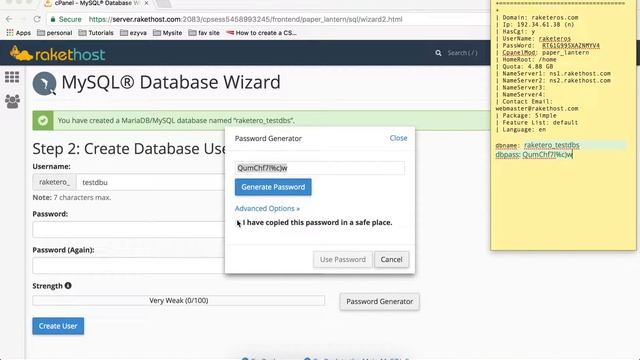
Task: Click webmaster@rakethost.com in the sticky note
Action: (537, 109)
